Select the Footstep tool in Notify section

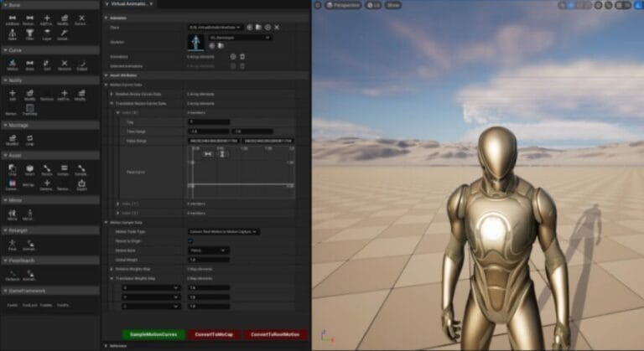click(29, 110)
